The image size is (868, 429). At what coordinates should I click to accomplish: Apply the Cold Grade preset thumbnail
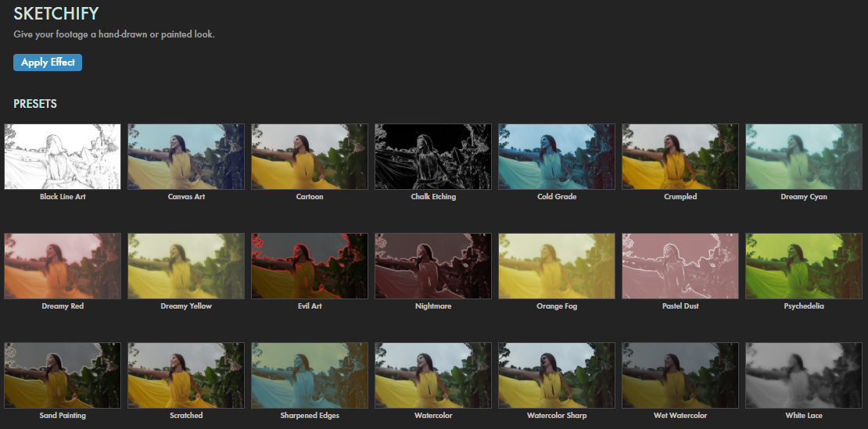(x=556, y=156)
